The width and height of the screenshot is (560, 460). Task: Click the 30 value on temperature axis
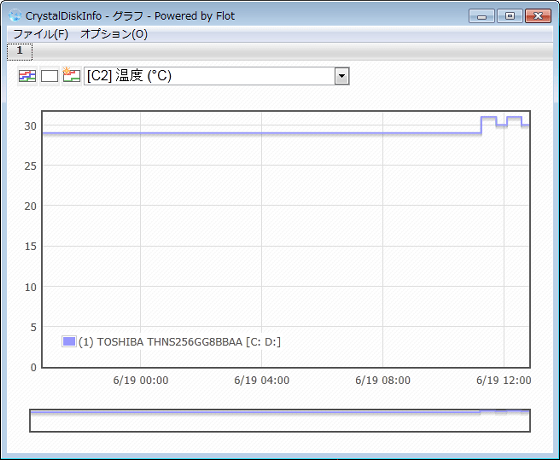30,126
